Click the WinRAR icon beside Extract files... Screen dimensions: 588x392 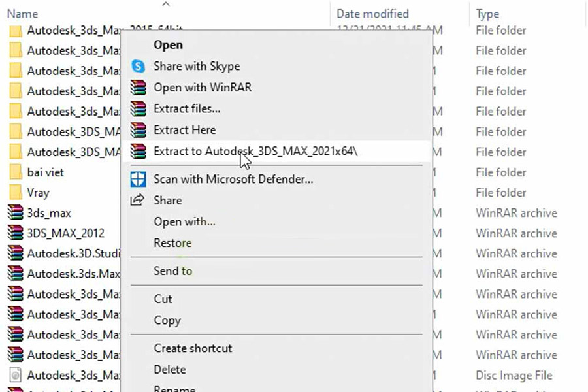coord(139,109)
